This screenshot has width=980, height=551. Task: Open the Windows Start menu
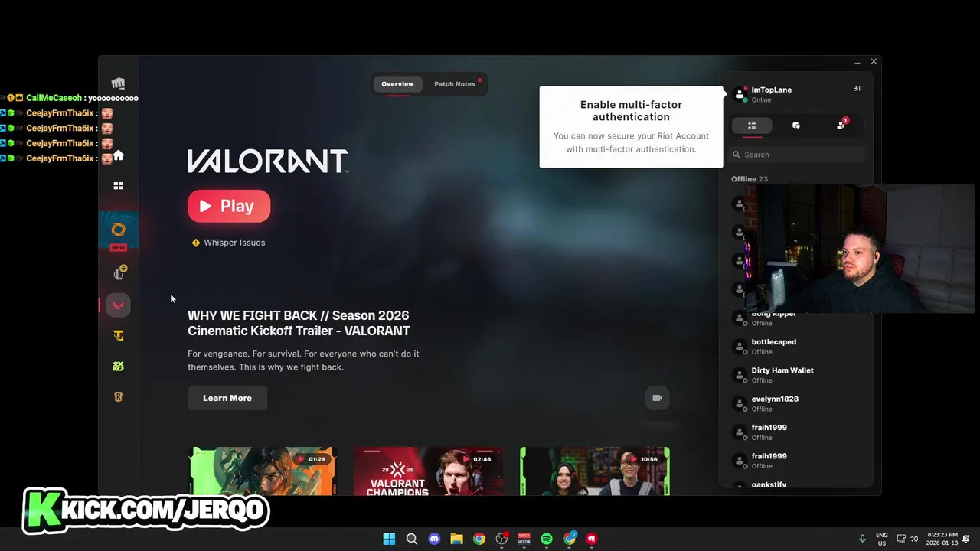(x=389, y=539)
